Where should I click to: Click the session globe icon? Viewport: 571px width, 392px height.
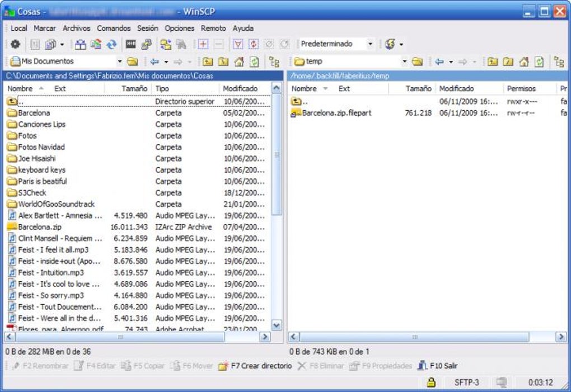(x=390, y=44)
